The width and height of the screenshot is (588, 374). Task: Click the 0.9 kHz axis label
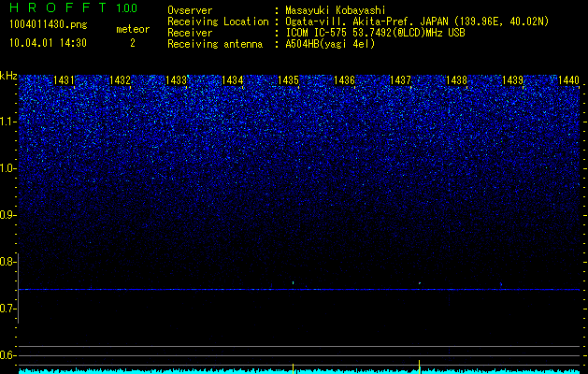[x=7, y=215]
